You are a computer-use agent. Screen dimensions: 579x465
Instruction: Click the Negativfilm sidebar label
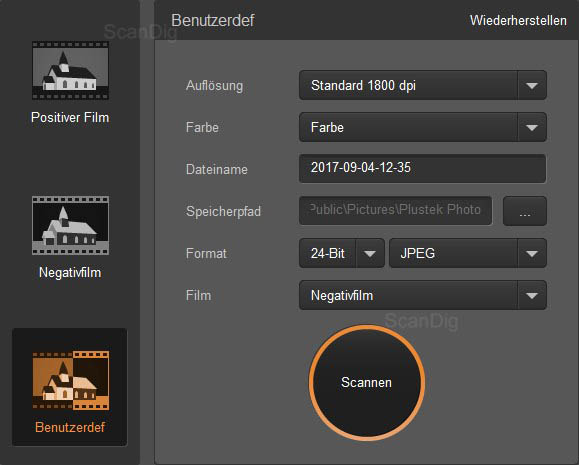click(70, 273)
